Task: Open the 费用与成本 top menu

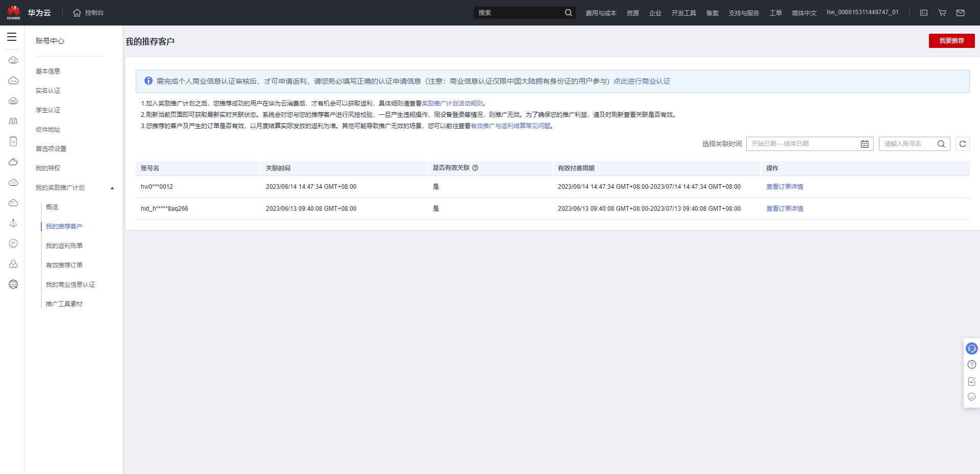Action: (x=601, y=13)
